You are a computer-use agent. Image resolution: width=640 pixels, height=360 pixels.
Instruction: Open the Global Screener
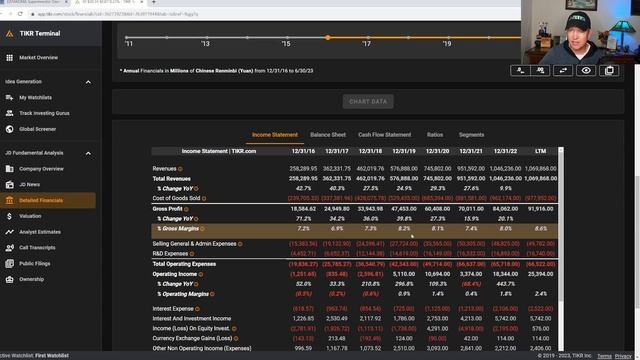[37, 129]
